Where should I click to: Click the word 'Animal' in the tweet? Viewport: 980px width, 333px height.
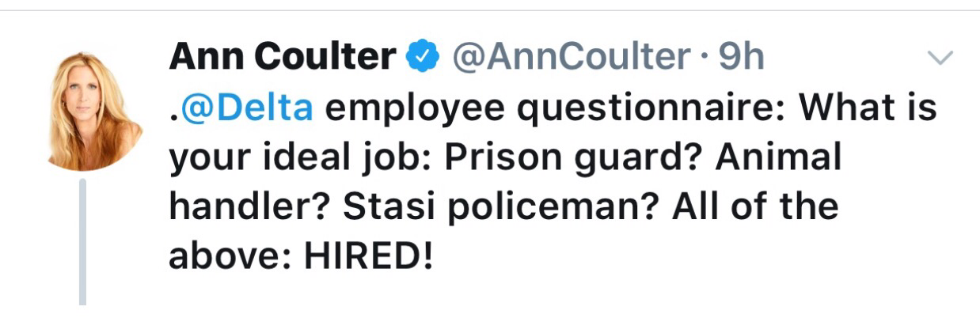coord(777,157)
